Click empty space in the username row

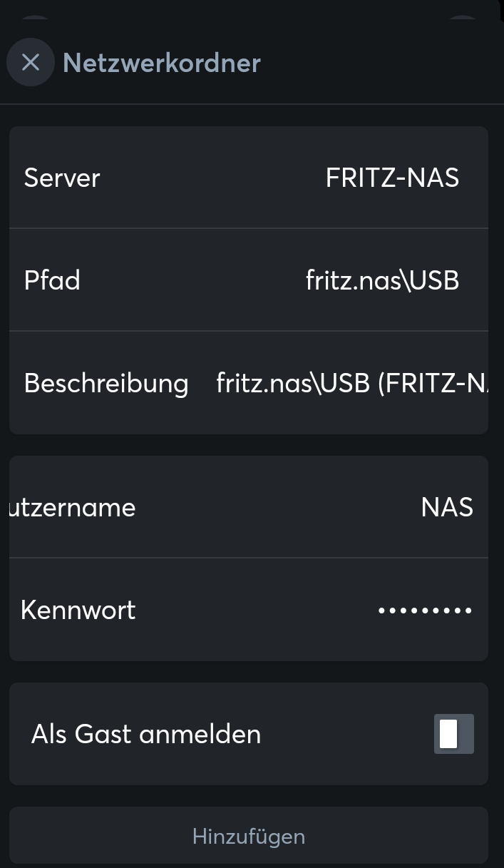278,507
